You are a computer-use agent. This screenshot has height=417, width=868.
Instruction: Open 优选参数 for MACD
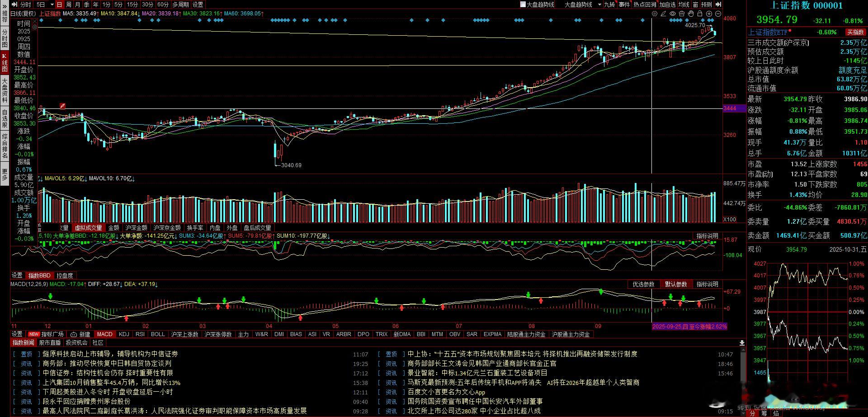643,284
